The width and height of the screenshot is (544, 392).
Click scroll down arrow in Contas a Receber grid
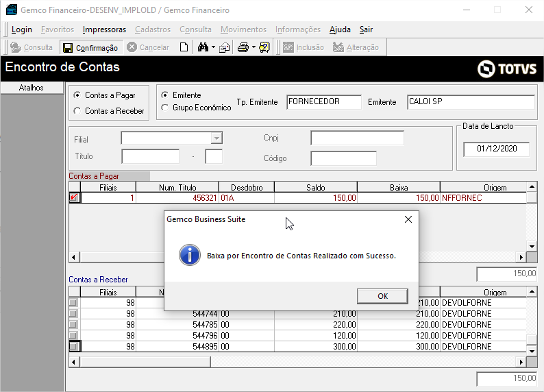532,351
